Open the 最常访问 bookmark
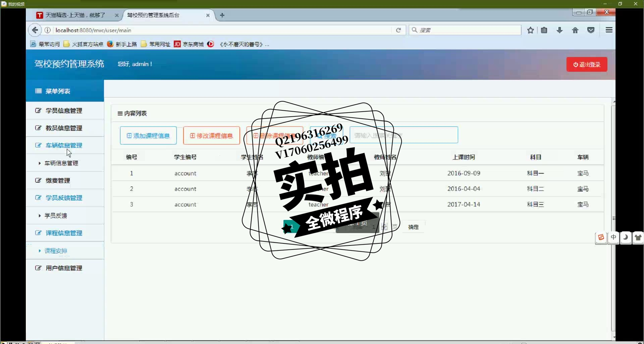This screenshot has height=344, width=644. click(45, 44)
